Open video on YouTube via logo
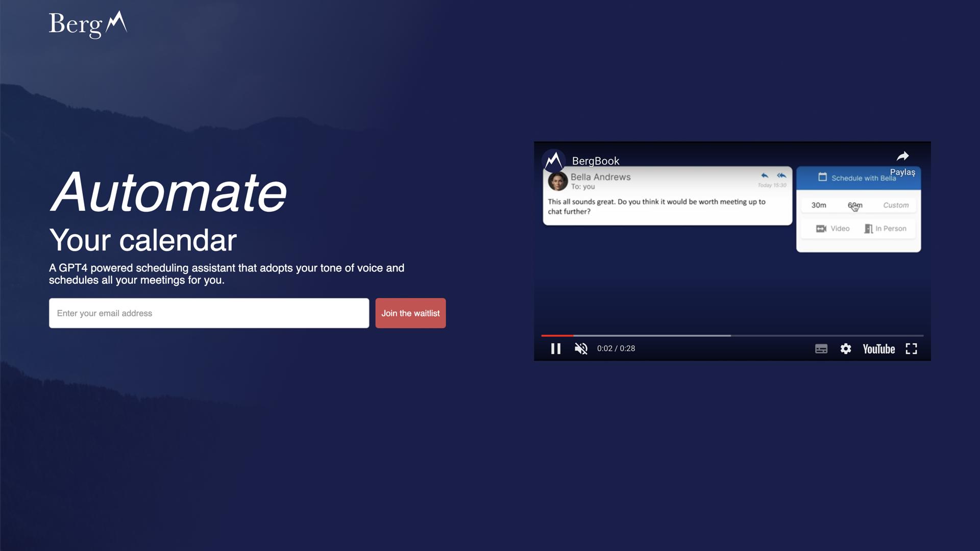The width and height of the screenshot is (980, 551). coord(878,349)
